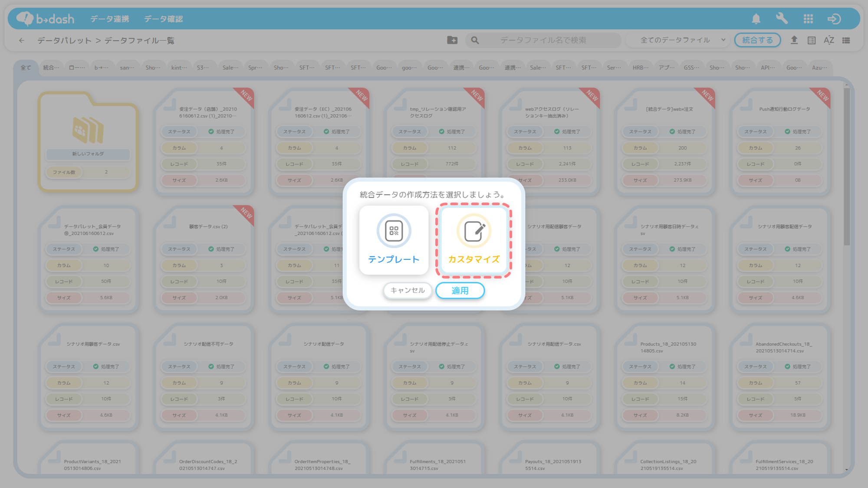The width and height of the screenshot is (868, 488).
Task: Open the wrench settings icon
Action: pyautogui.click(x=782, y=18)
